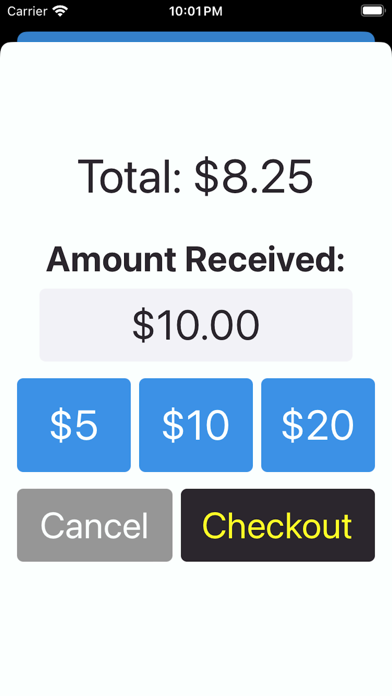Confirm the sale with Checkout
This screenshot has width=392, height=696.
pos(278,525)
